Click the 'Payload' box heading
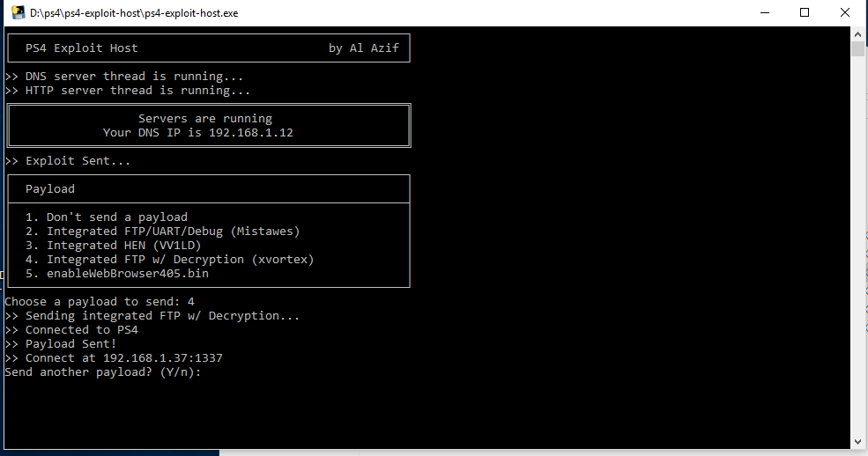The height and width of the screenshot is (456, 868). (50, 189)
